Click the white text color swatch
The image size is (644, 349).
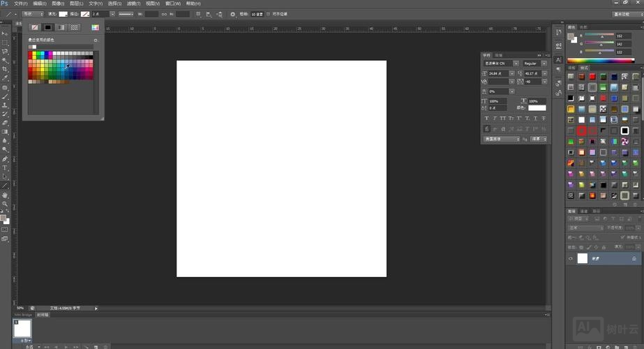click(537, 108)
